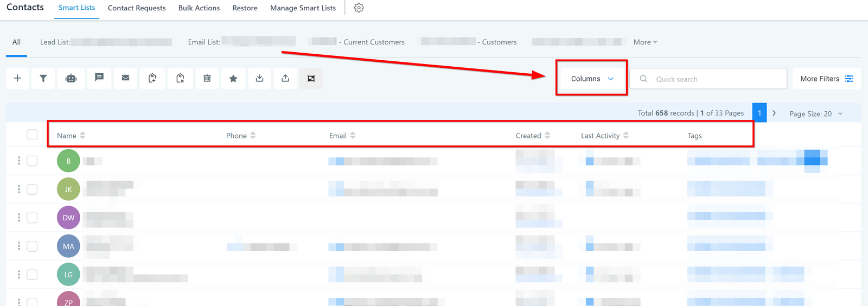Screen dimensions: 868x306
Task: Switch to the Bulk Actions tab
Action: tap(199, 8)
